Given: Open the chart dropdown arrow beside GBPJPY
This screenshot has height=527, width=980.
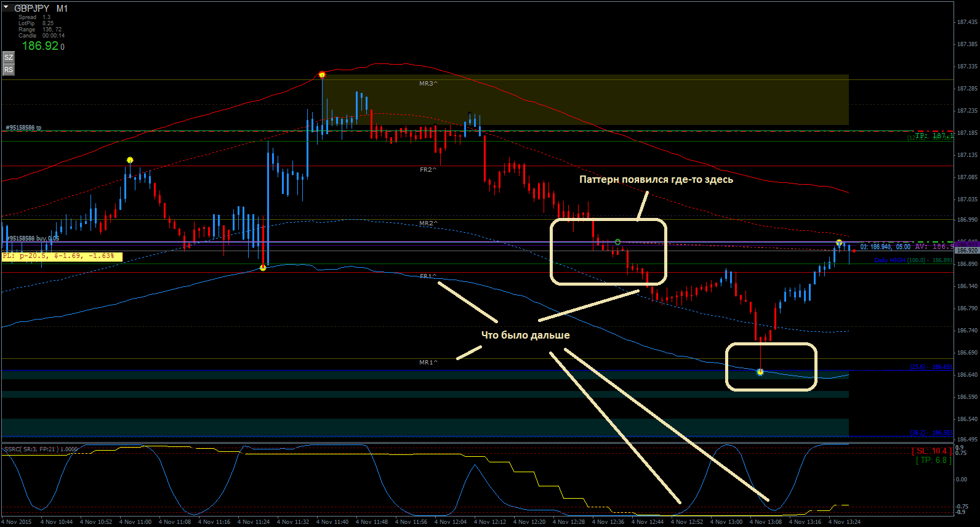Looking at the screenshot, I should (6, 7).
